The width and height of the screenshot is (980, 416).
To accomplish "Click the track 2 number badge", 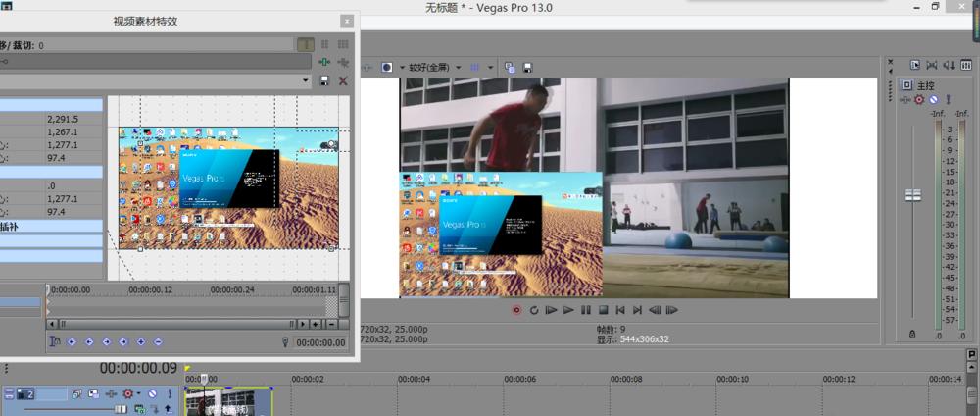I will (25, 394).
